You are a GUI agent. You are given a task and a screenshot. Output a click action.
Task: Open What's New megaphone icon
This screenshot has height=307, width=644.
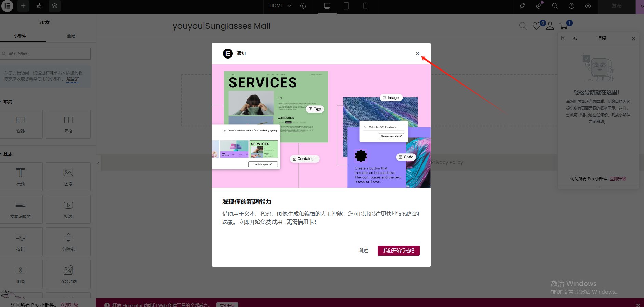tap(539, 6)
